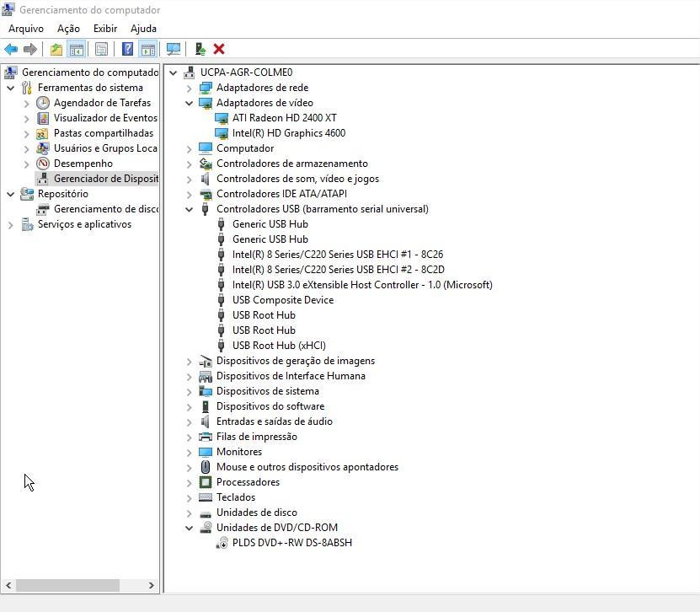Click the Teclados keyboard icon
The image size is (700, 612).
point(206,497)
